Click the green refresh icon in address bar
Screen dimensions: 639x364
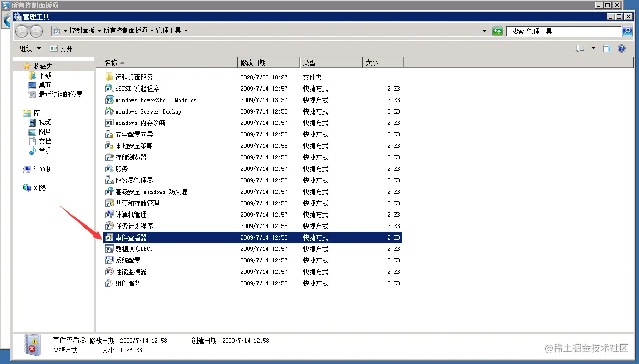[x=497, y=31]
